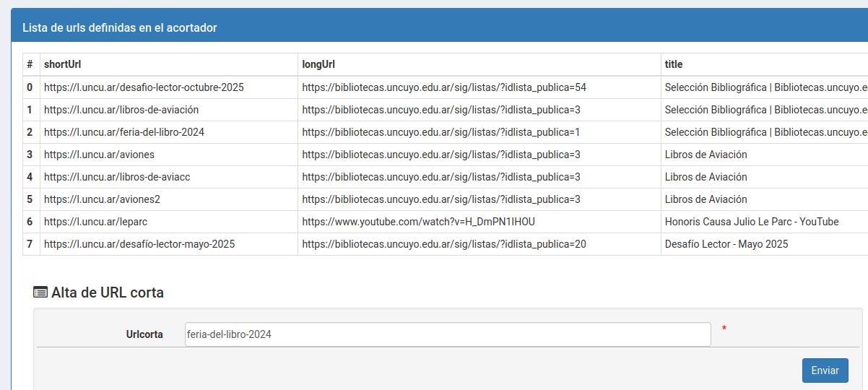The width and height of the screenshot is (868, 390).
Task: Focus the Urlcorta text field
Action: click(447, 334)
